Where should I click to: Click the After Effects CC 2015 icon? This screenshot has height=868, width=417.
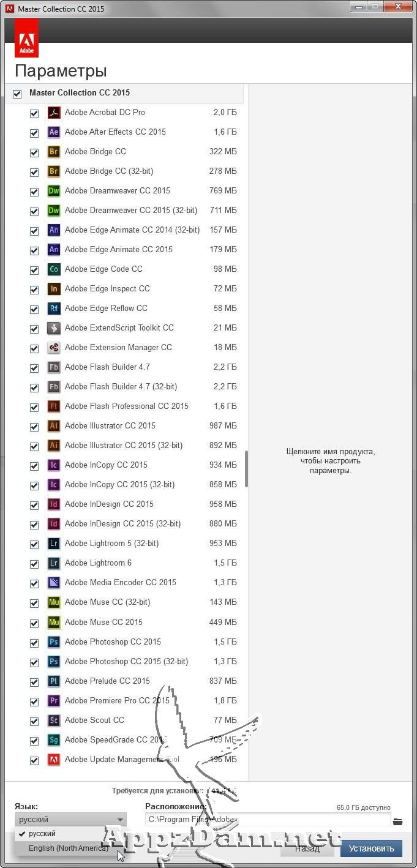click(x=54, y=132)
